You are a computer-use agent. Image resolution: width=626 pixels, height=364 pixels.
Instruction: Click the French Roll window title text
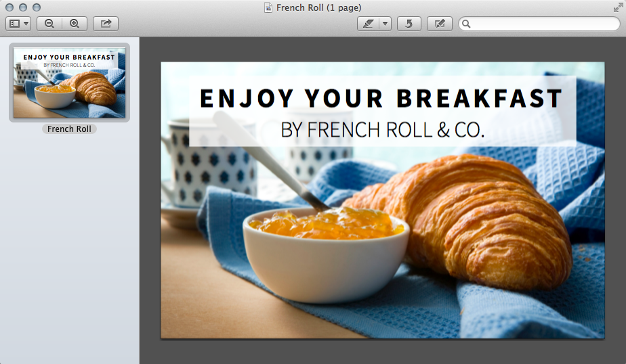pyautogui.click(x=318, y=7)
